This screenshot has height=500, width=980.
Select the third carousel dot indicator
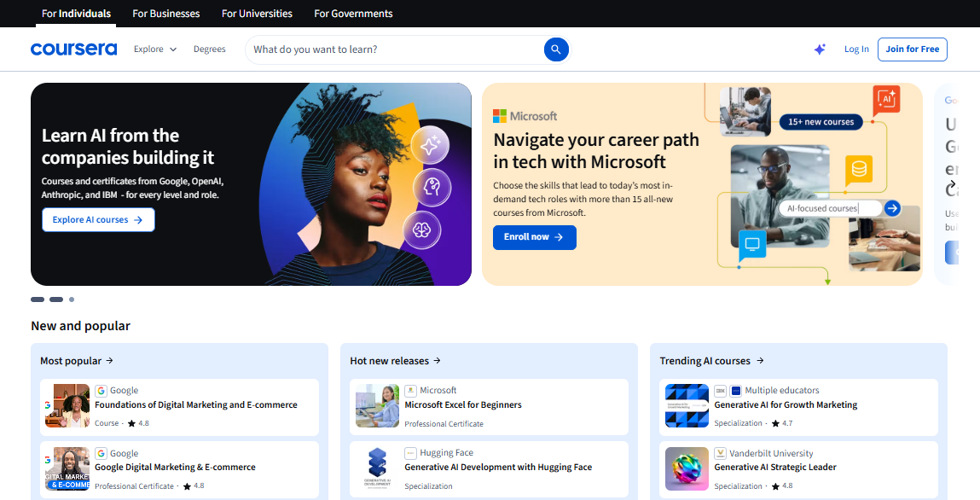(x=72, y=299)
